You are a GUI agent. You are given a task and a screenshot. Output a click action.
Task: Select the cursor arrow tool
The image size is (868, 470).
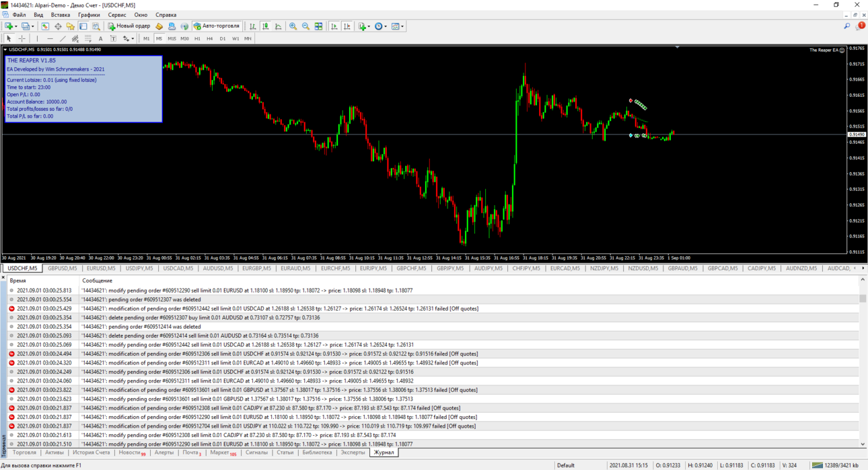pos(9,38)
